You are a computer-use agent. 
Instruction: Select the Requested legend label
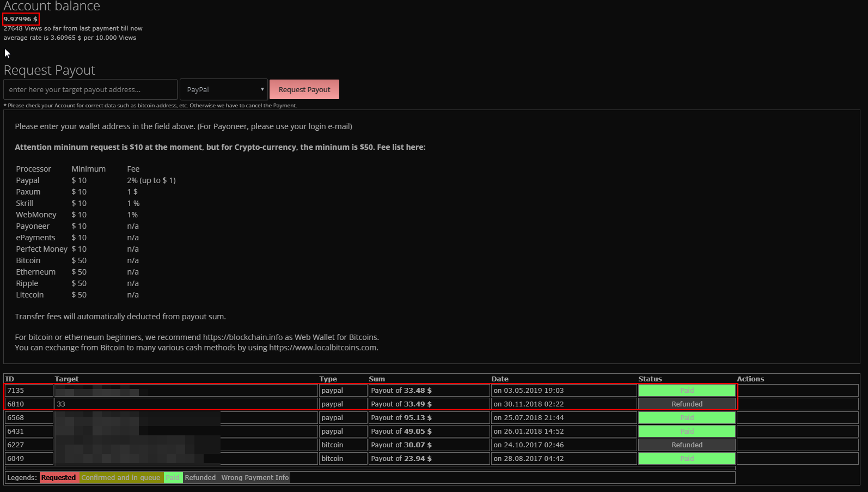(x=59, y=478)
